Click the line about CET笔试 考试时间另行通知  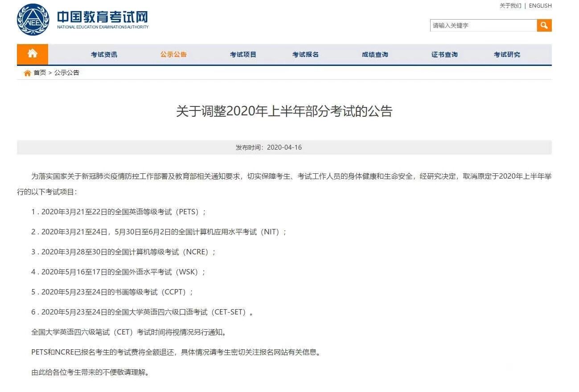click(129, 332)
